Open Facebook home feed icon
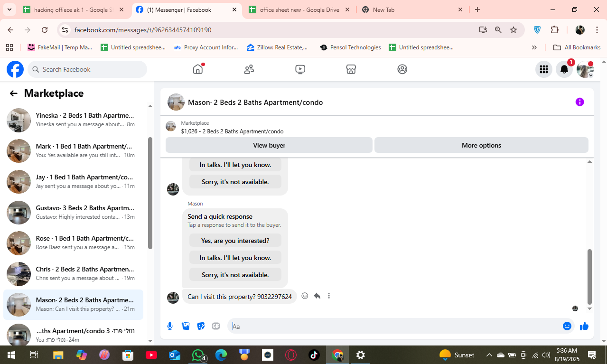 [198, 69]
